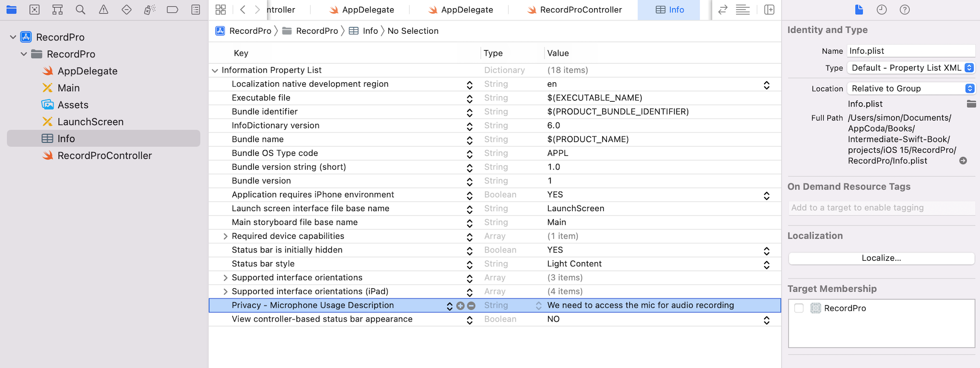Expand Required device capabilities array

pyautogui.click(x=225, y=236)
